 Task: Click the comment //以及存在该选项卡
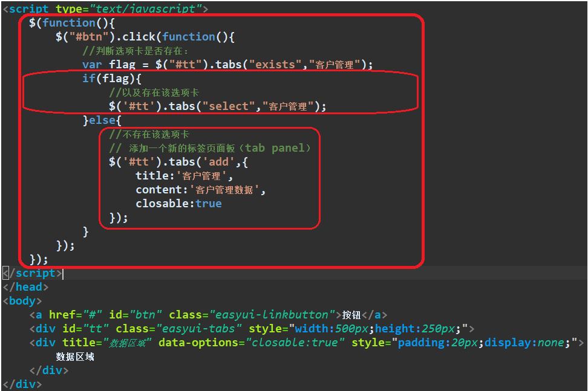154,92
